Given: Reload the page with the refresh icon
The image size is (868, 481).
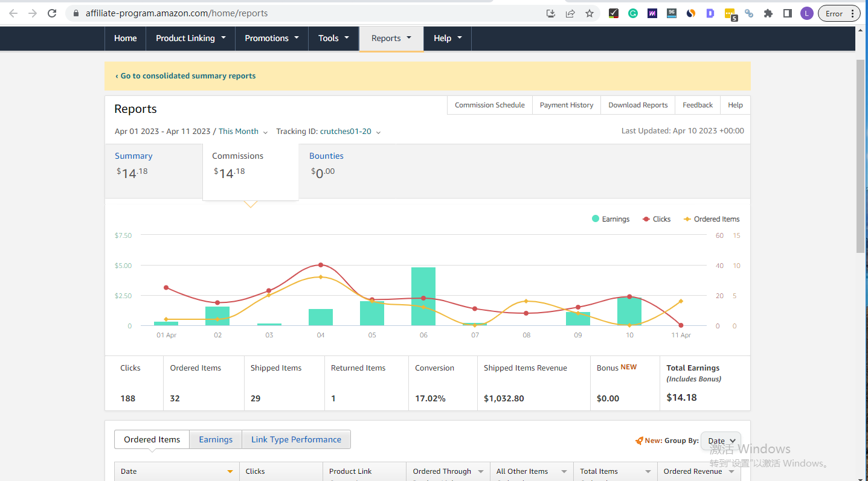Looking at the screenshot, I should tap(52, 13).
